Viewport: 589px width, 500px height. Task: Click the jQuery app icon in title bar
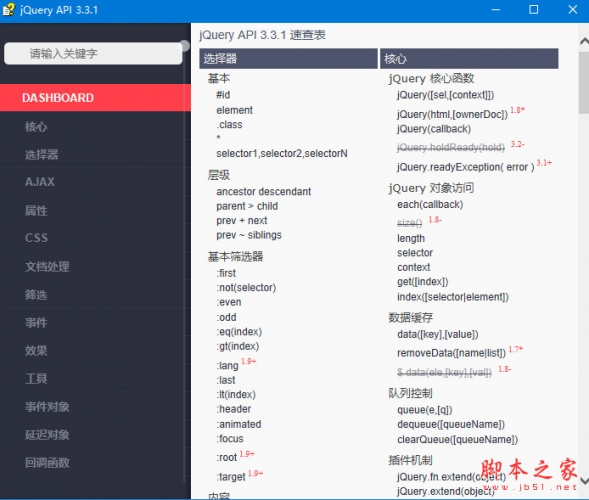[8, 10]
